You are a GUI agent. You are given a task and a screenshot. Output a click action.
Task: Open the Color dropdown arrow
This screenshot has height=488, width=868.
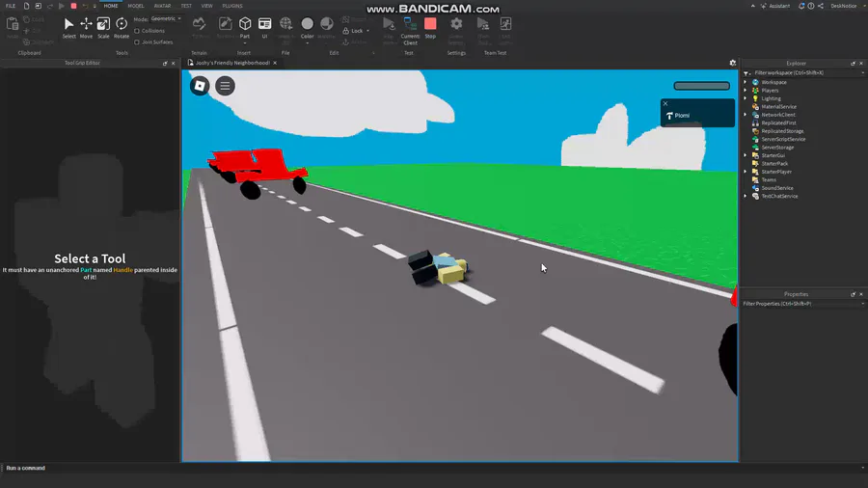pyautogui.click(x=308, y=42)
